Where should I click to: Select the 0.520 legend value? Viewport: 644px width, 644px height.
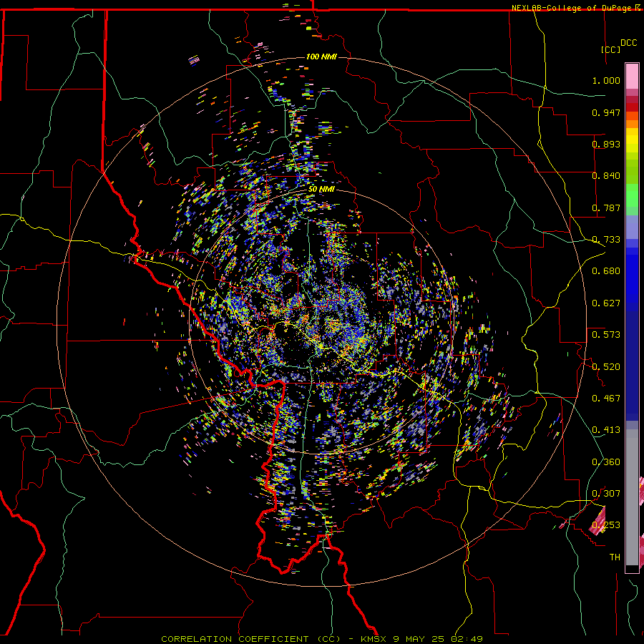pyautogui.click(x=606, y=367)
